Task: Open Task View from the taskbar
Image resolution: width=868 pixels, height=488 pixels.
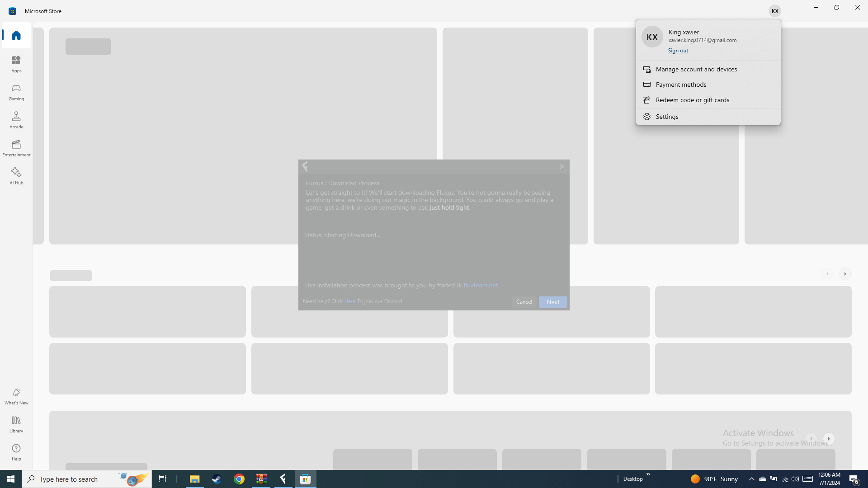Action: pyautogui.click(x=163, y=479)
